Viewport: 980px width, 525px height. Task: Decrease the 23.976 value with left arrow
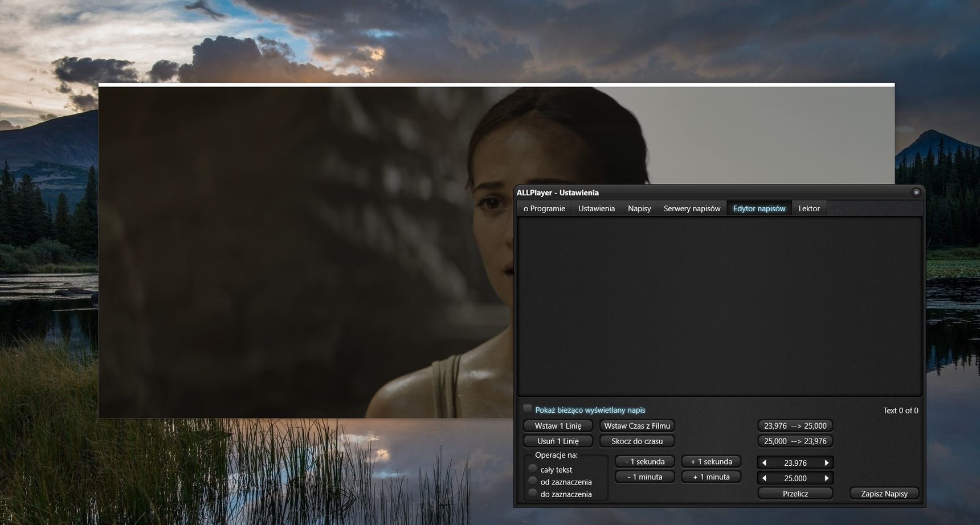[764, 463]
